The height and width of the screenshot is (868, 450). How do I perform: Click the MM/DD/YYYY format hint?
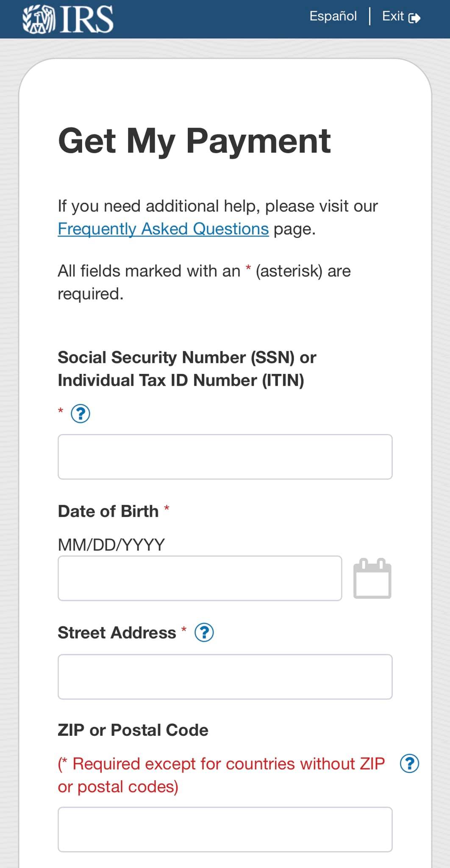point(111,545)
